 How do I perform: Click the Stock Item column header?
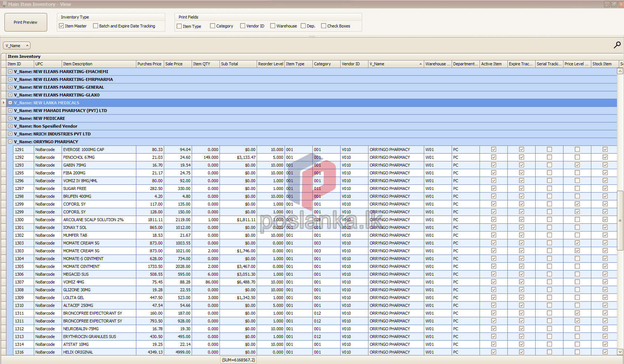(605, 64)
